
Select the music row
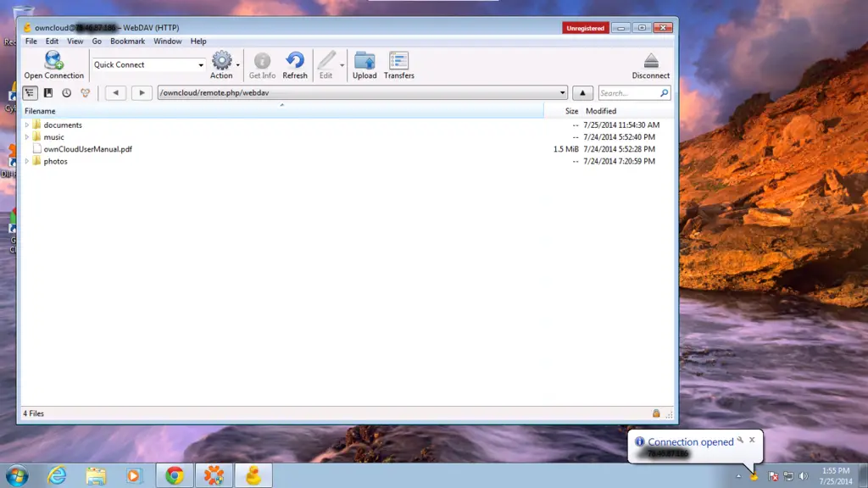coord(347,137)
